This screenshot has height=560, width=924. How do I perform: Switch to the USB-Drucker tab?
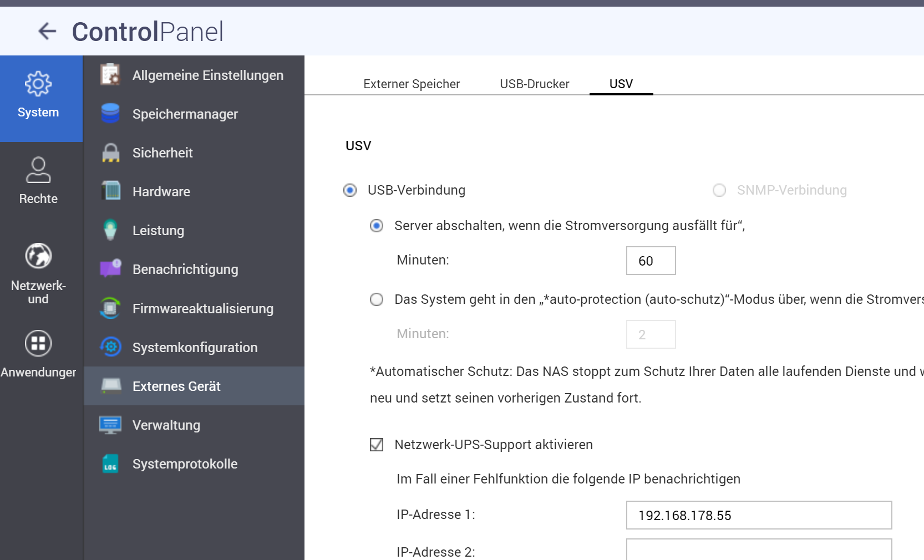535,84
